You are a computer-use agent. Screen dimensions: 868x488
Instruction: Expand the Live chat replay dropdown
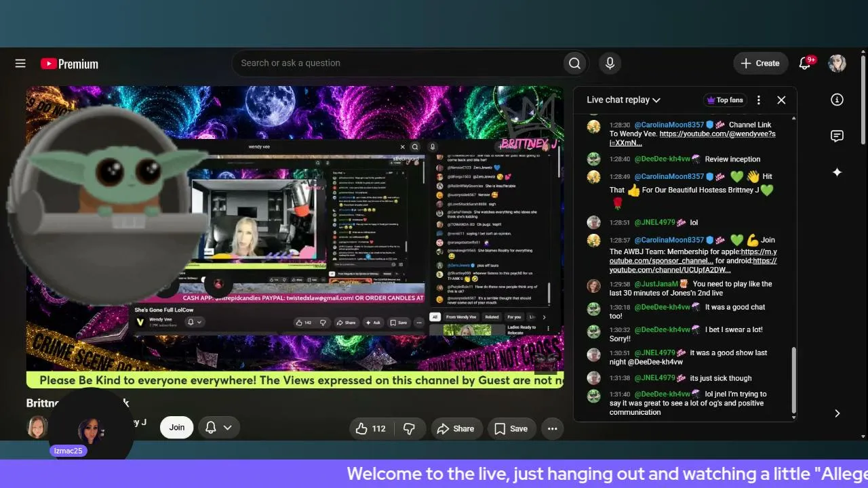click(623, 100)
